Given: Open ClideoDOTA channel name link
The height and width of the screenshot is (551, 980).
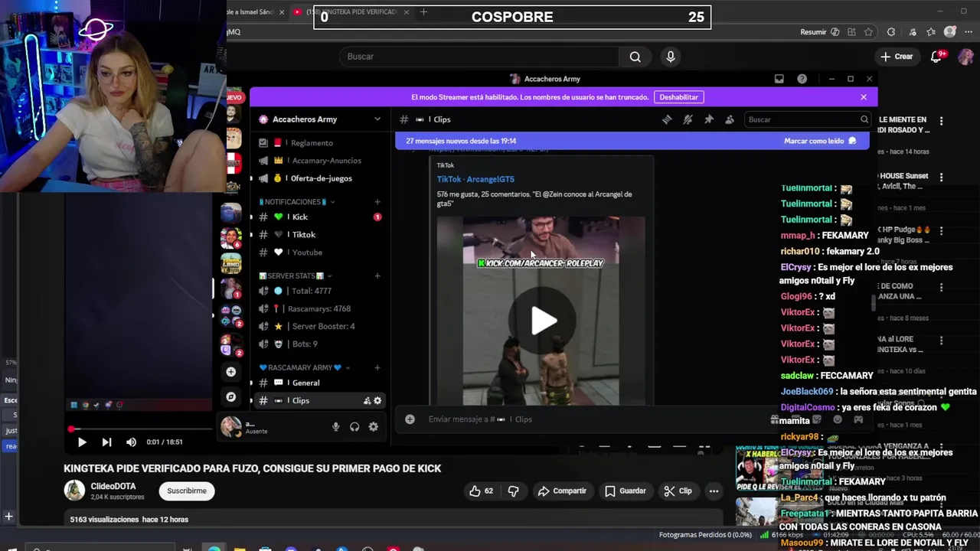Looking at the screenshot, I should click(x=113, y=486).
